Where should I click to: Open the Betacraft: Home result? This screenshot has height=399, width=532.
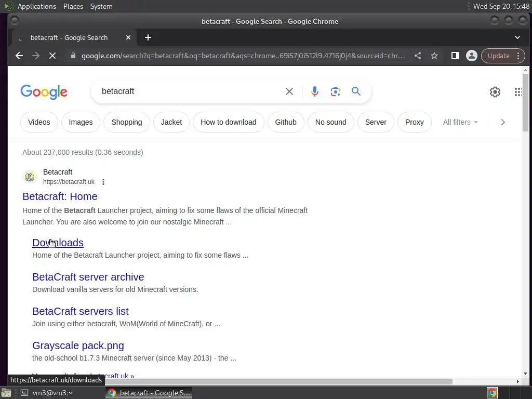[60, 196]
